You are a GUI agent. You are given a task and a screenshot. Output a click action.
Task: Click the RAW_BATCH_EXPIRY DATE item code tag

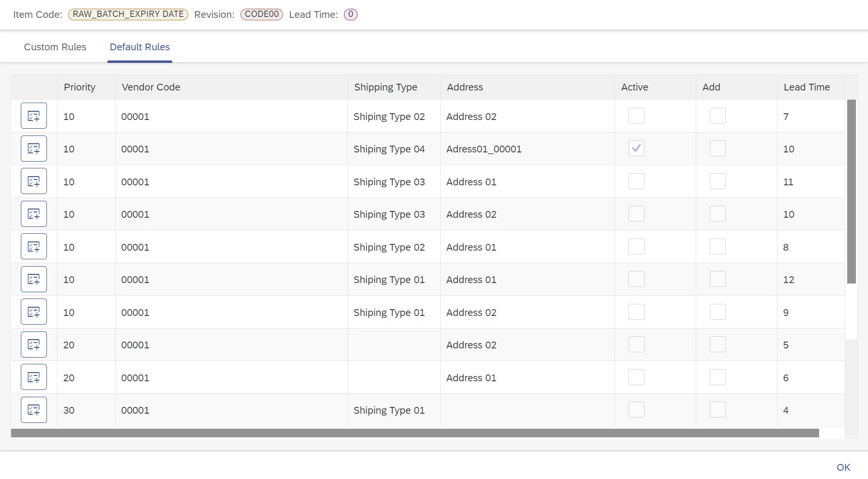(x=128, y=15)
